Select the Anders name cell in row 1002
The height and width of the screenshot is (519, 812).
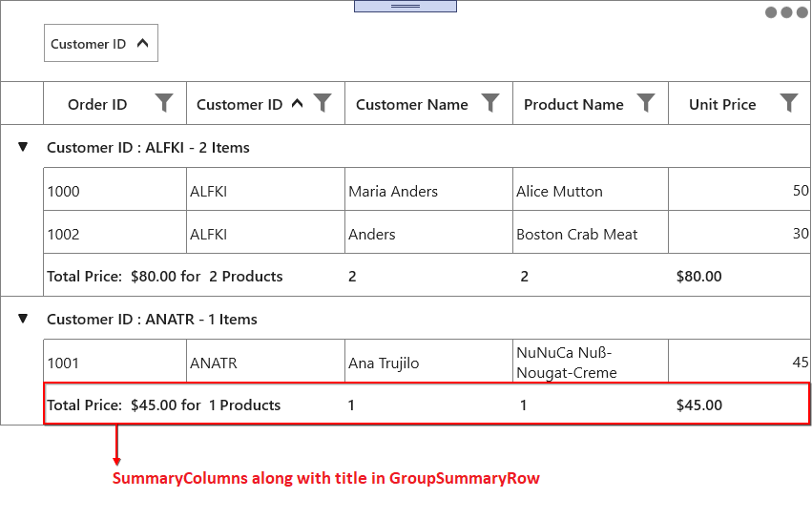click(428, 232)
